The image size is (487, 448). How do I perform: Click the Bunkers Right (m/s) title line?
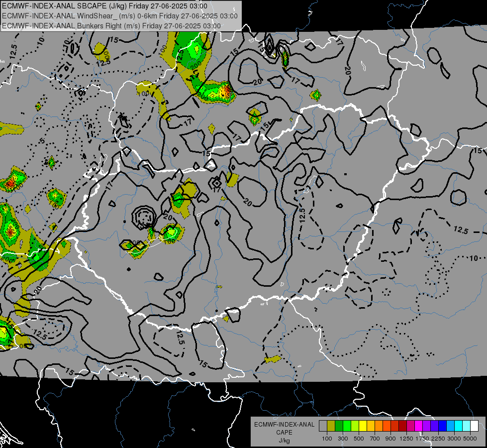[111, 26]
